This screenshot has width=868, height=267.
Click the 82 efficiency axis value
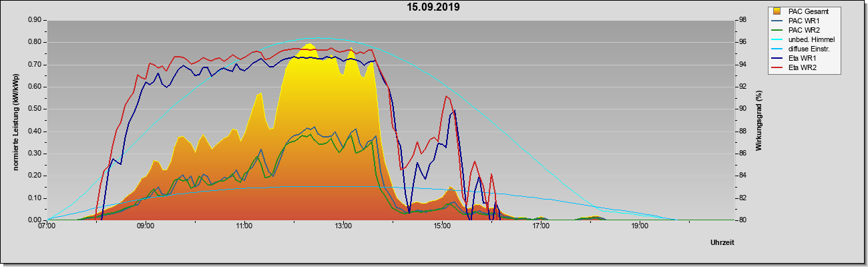pyautogui.click(x=742, y=198)
